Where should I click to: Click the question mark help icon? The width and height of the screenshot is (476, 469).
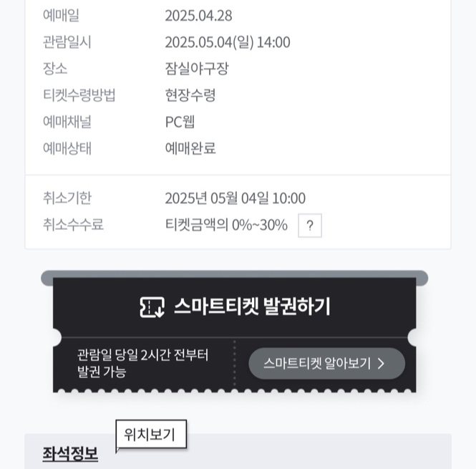[309, 226]
